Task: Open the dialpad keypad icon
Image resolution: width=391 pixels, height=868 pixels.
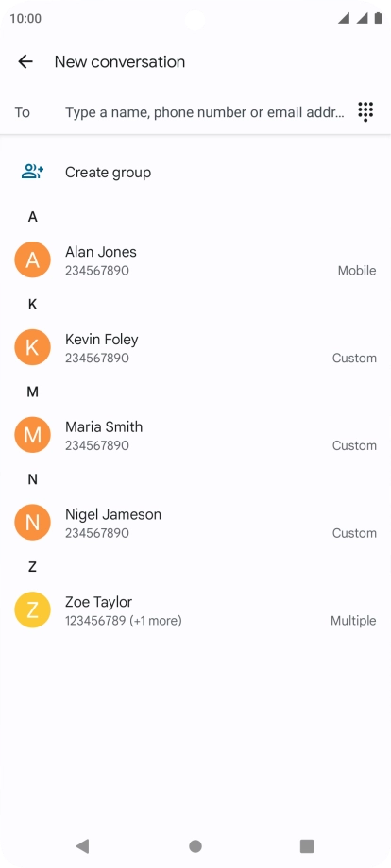Action: click(365, 112)
